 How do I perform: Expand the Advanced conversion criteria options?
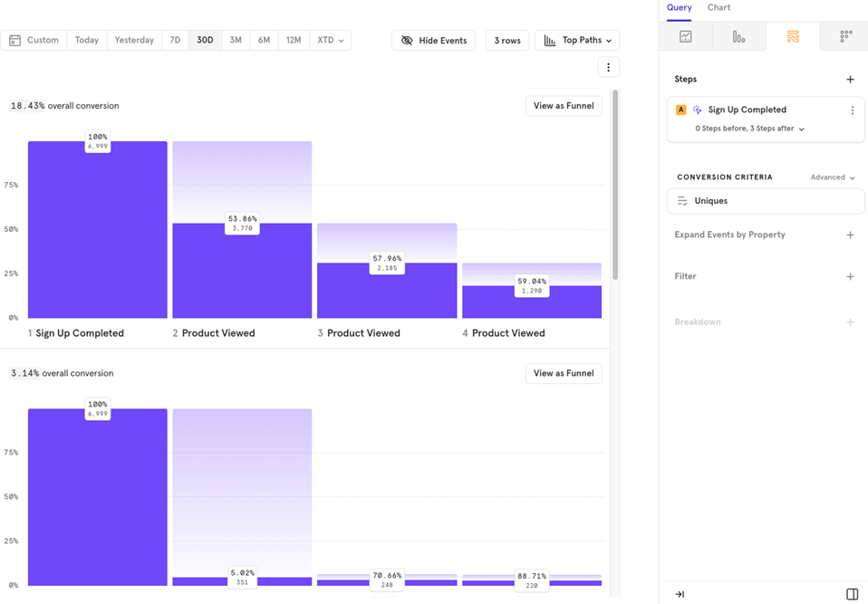click(x=833, y=177)
